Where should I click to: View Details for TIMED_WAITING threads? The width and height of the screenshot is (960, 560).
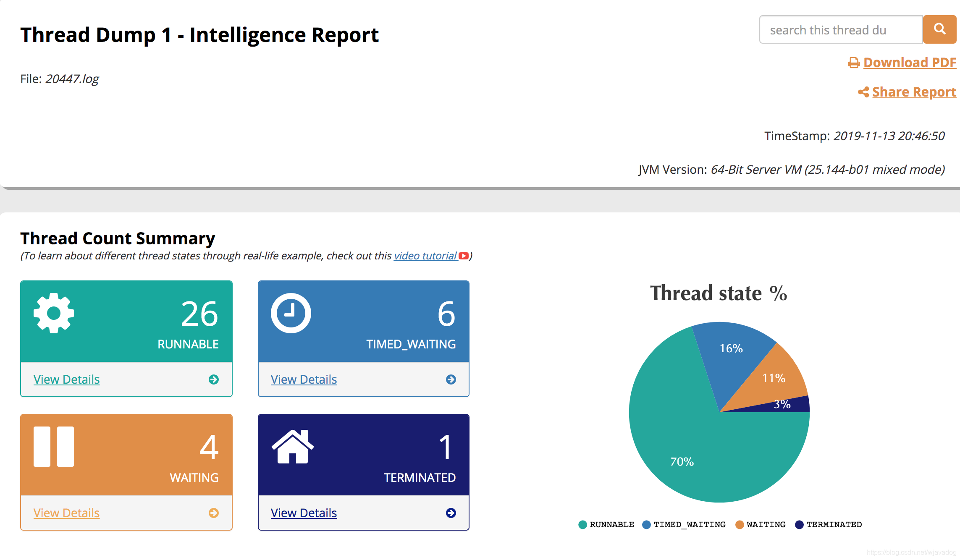304,379
